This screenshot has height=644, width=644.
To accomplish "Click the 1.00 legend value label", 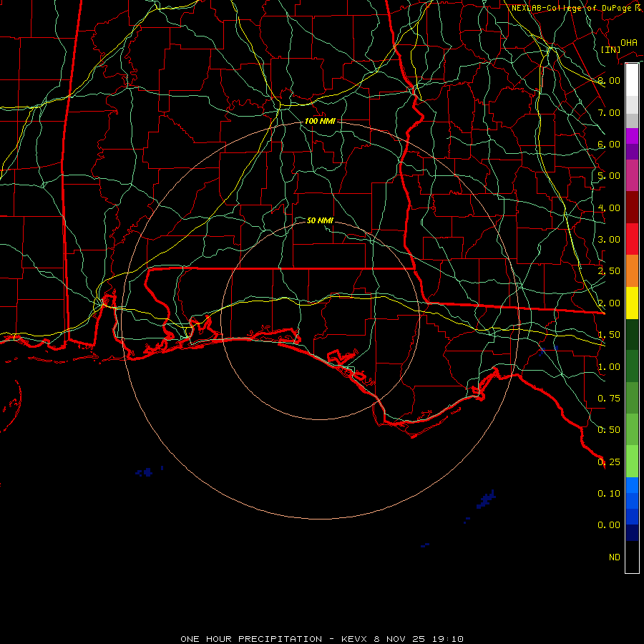I will [x=610, y=366].
